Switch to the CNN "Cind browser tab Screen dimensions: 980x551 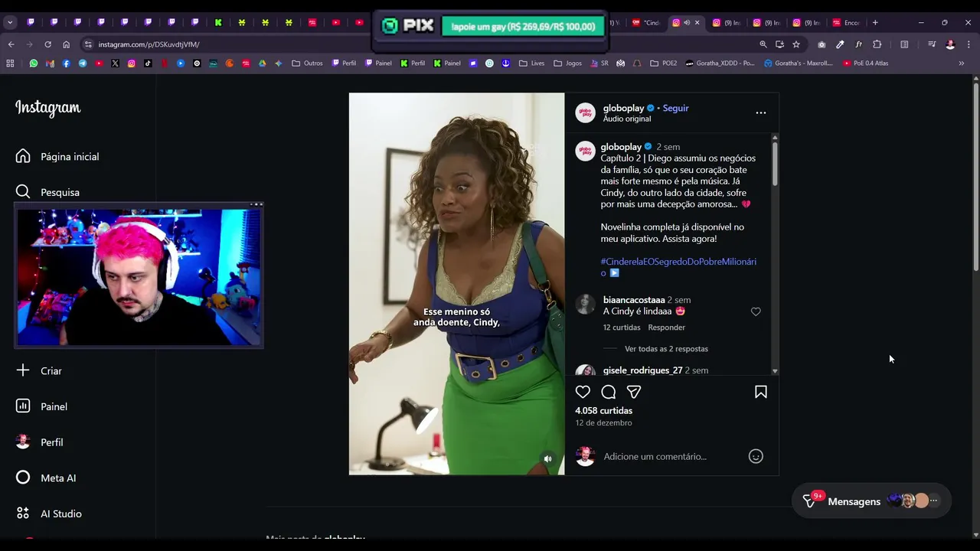647,22
